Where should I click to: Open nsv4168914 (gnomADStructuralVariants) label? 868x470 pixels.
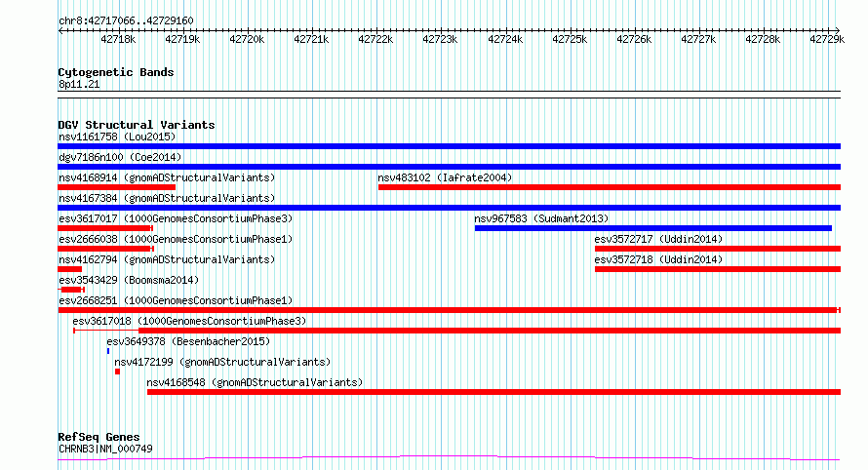click(167, 177)
